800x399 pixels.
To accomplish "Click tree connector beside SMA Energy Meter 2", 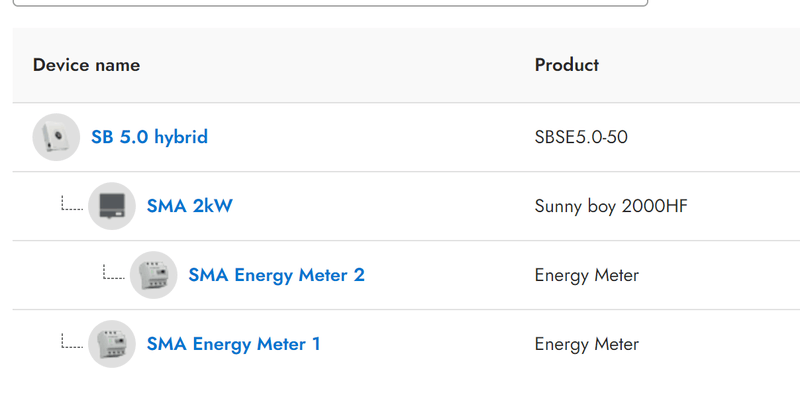I will [114, 272].
